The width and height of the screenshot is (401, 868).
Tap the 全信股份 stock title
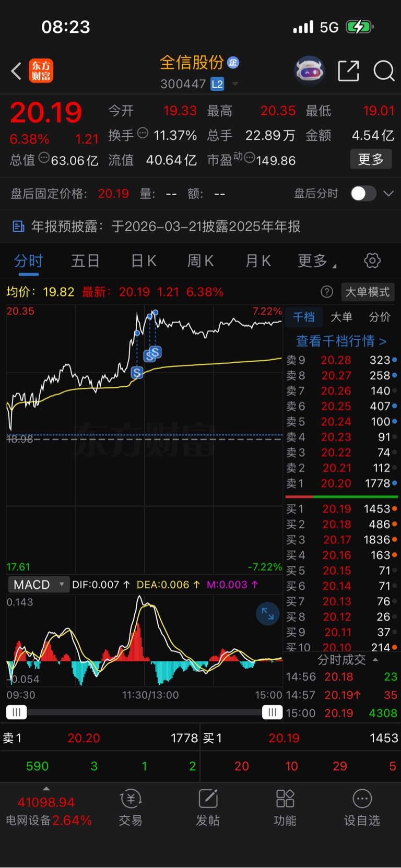point(192,63)
